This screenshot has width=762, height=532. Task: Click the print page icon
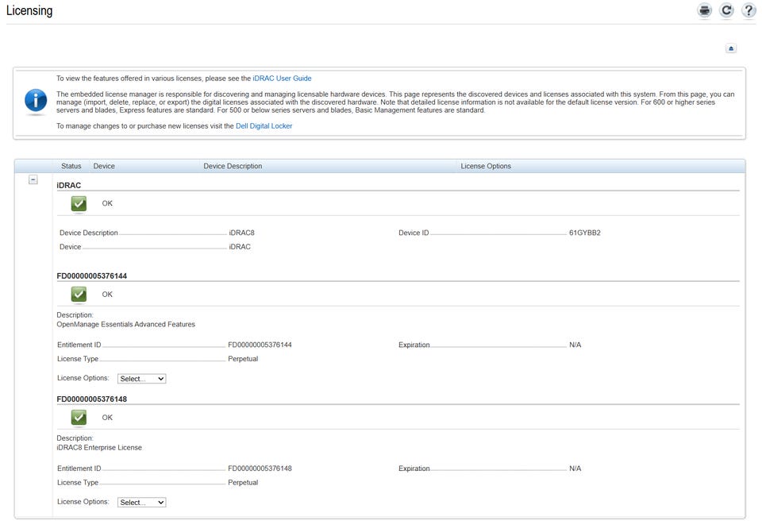pos(704,10)
